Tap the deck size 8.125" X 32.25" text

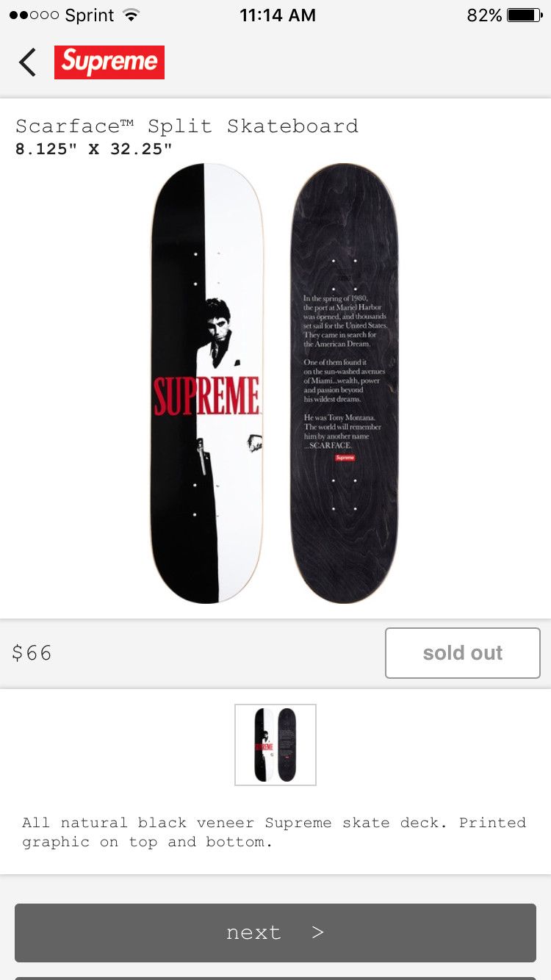coord(94,149)
